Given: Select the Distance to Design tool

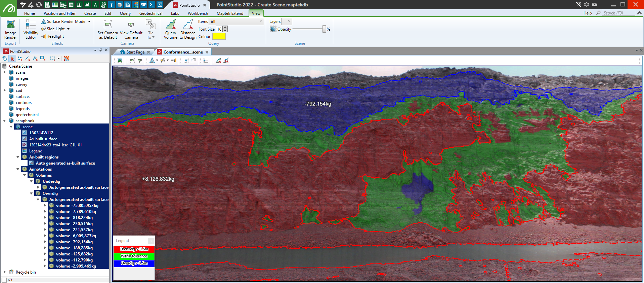Looking at the screenshot, I should coord(188,29).
